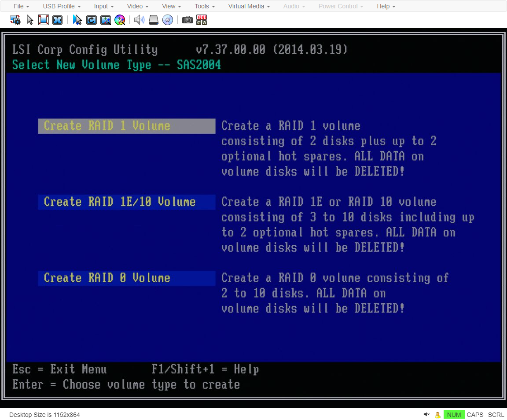Image resolution: width=507 pixels, height=420 pixels.
Task: Select Create RAID 1 Volume option
Action: coord(126,126)
